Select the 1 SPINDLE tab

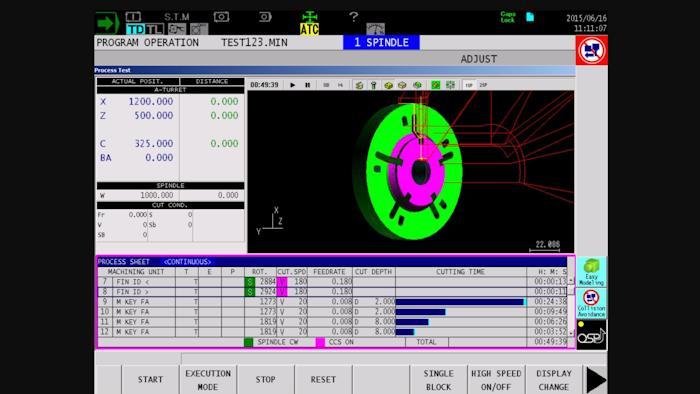tap(381, 42)
